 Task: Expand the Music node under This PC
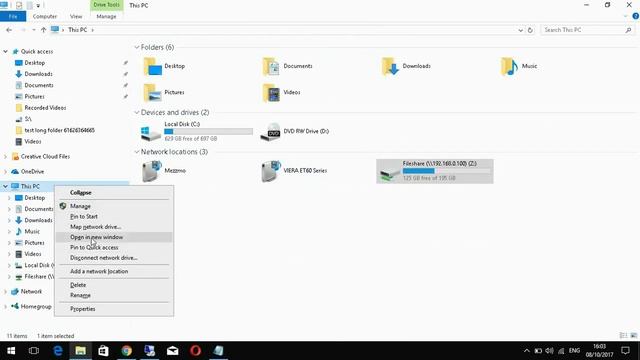pos(9,232)
